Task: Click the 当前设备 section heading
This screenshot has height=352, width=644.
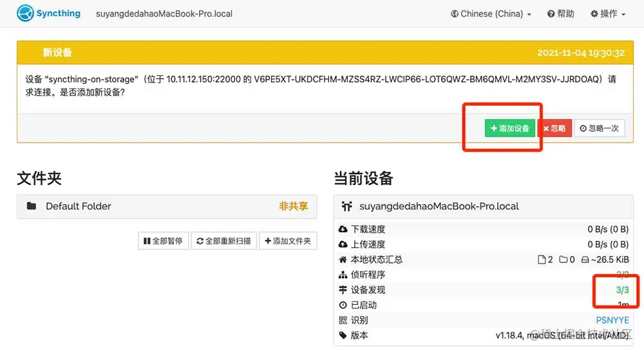Action: tap(363, 179)
